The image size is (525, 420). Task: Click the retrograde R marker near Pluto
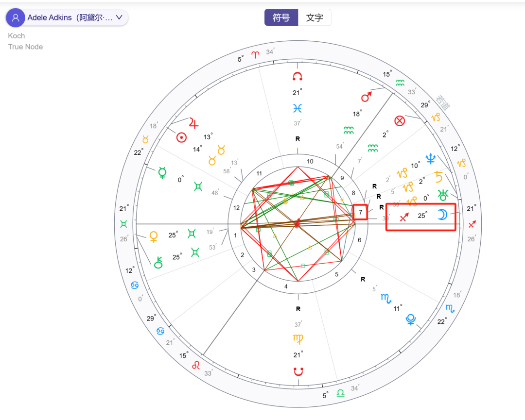coord(363,279)
